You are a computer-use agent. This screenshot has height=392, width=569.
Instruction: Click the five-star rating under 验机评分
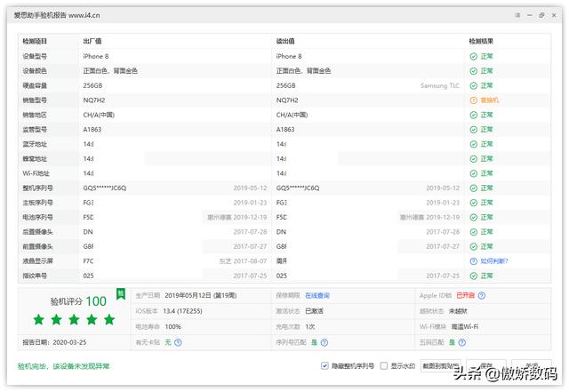(74, 320)
